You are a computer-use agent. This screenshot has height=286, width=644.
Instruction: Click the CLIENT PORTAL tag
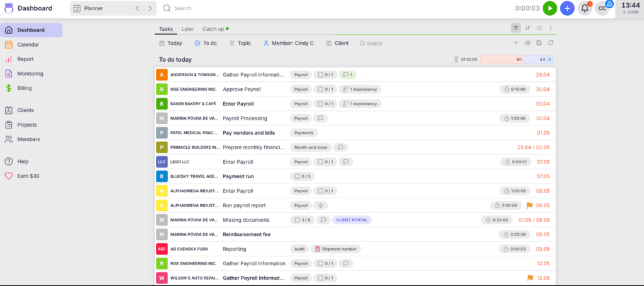(352, 220)
